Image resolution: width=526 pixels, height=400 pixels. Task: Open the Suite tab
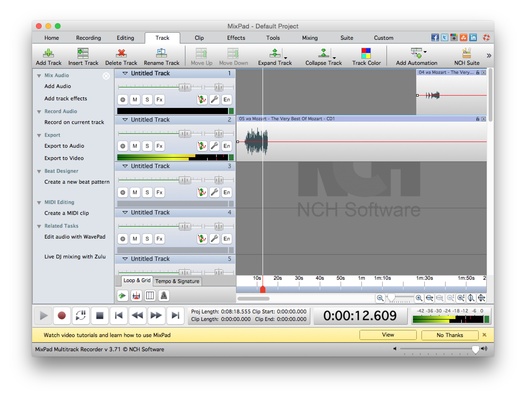[347, 38]
